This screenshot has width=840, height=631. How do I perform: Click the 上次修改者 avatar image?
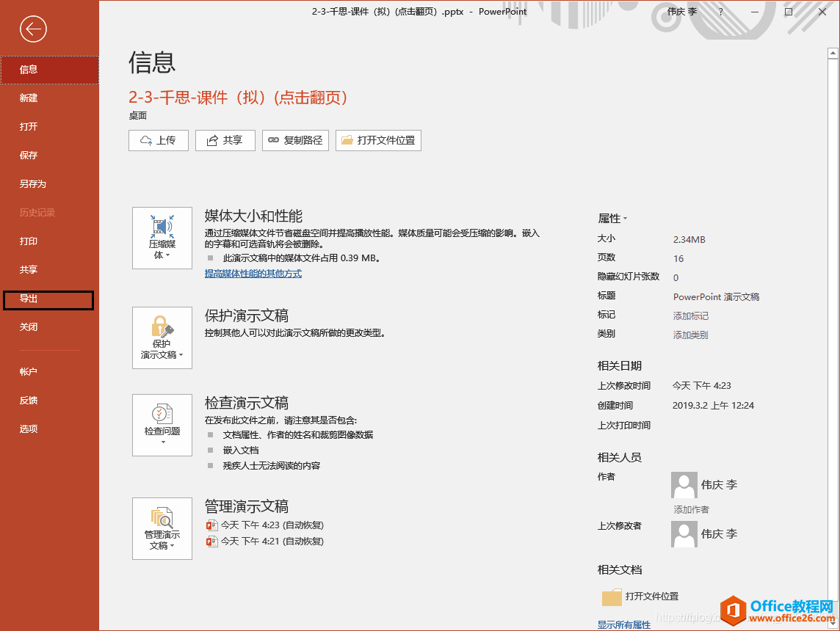coord(684,534)
